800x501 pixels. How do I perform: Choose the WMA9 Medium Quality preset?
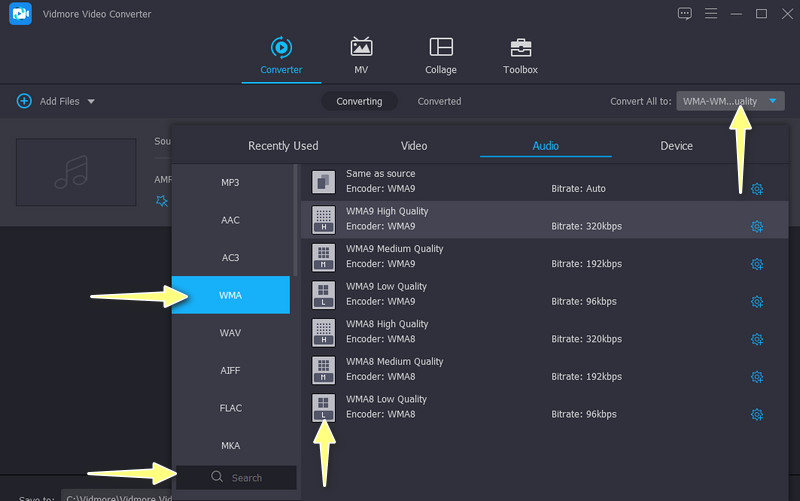point(394,256)
